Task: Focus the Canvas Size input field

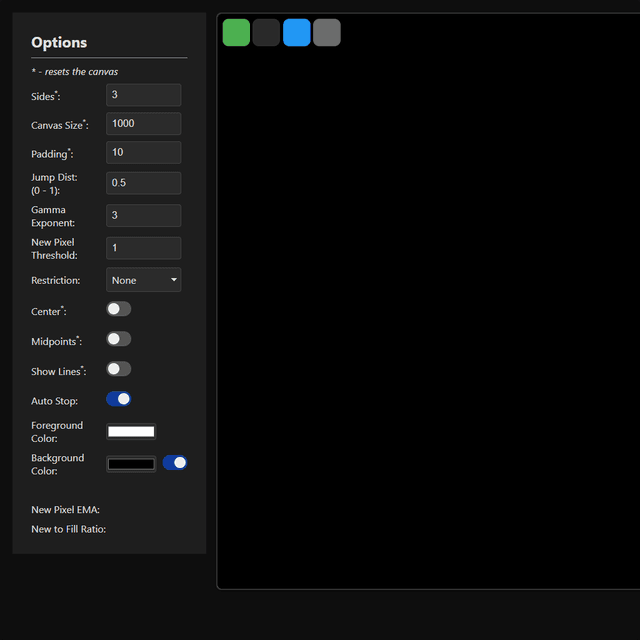Action: coord(143,124)
